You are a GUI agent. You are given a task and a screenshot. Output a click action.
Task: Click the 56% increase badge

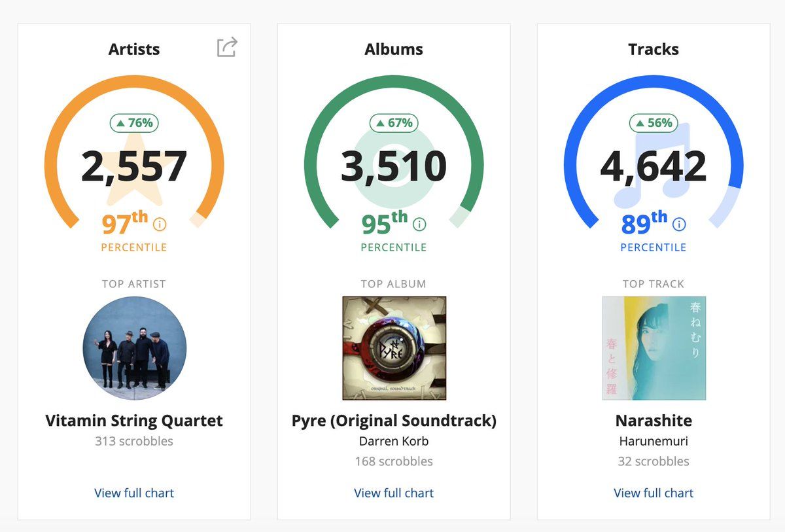coord(654,122)
